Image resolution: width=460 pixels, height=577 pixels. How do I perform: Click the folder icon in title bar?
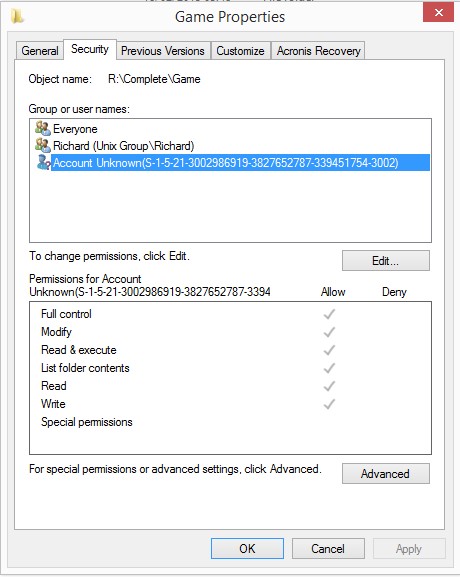tap(17, 17)
